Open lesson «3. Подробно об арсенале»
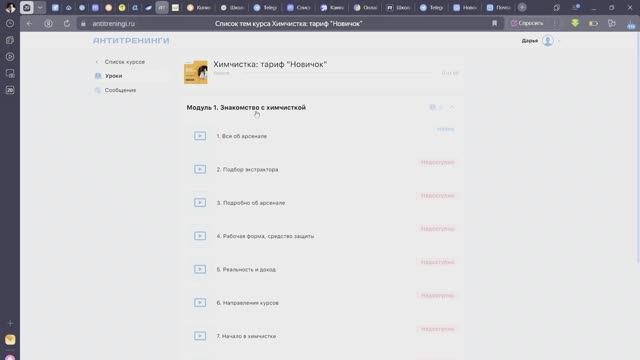 coord(251,203)
